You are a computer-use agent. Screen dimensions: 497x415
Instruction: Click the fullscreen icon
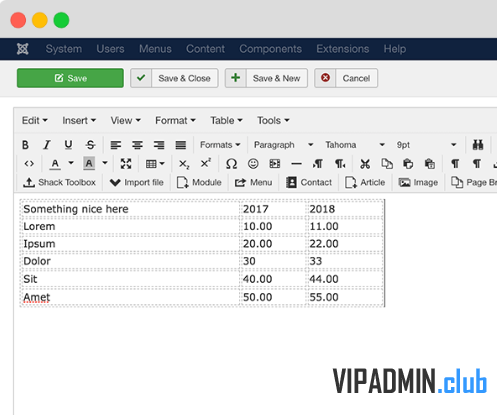(126, 164)
